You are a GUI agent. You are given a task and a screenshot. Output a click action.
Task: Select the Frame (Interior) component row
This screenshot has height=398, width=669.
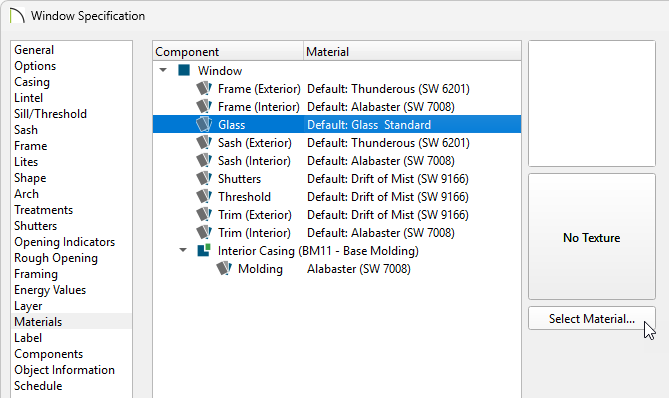tap(337, 107)
